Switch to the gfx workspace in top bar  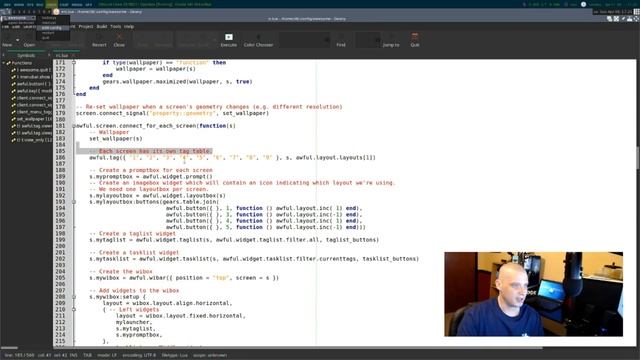click(x=89, y=4)
